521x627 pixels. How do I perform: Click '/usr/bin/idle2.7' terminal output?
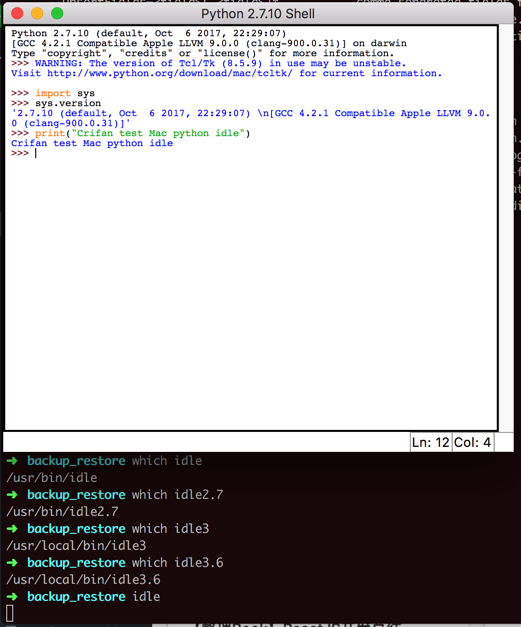[x=62, y=511]
